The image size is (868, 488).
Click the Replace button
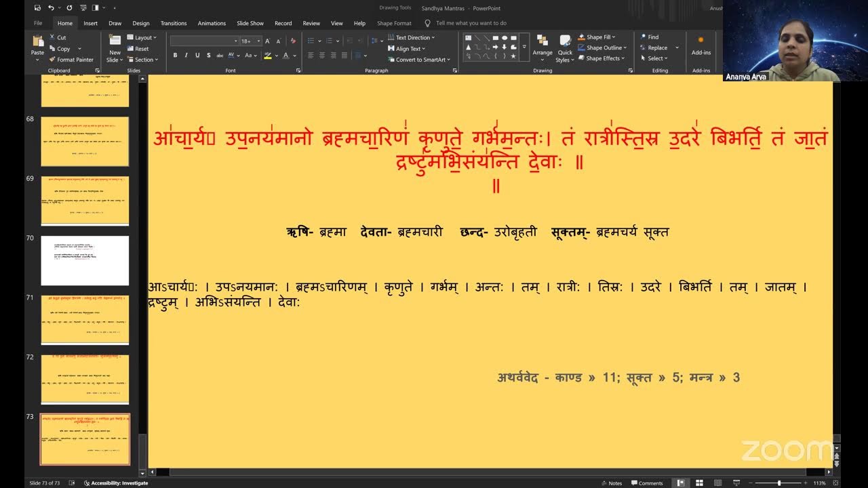654,48
